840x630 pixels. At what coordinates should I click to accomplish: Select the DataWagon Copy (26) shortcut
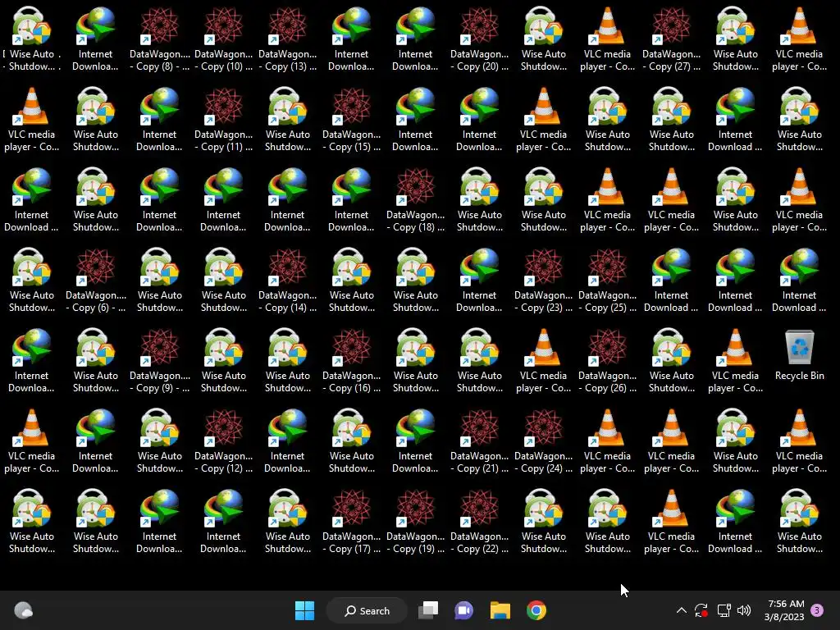tap(608, 361)
